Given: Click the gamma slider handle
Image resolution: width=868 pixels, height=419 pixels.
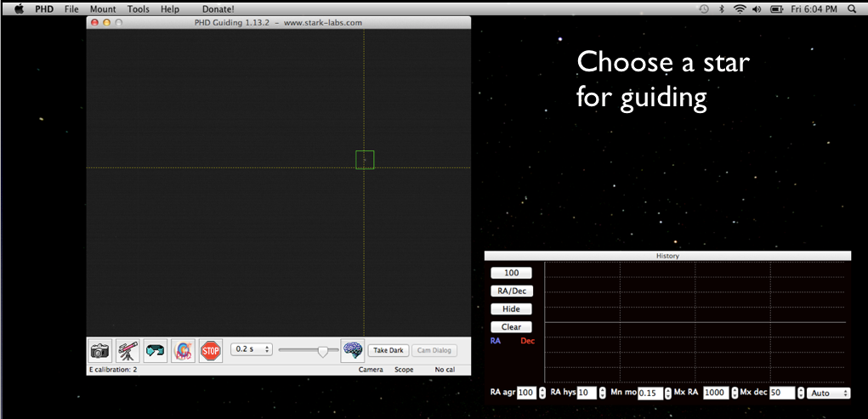Looking at the screenshot, I should tap(322, 351).
